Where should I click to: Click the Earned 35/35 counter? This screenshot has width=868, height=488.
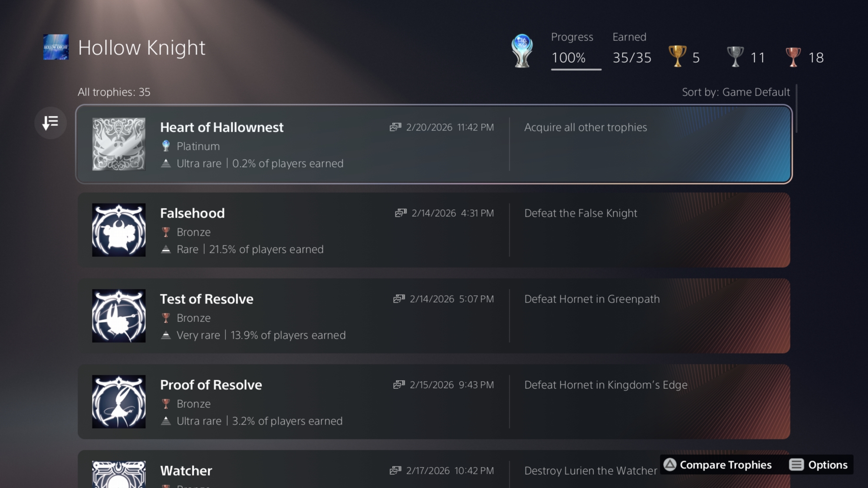(x=632, y=57)
